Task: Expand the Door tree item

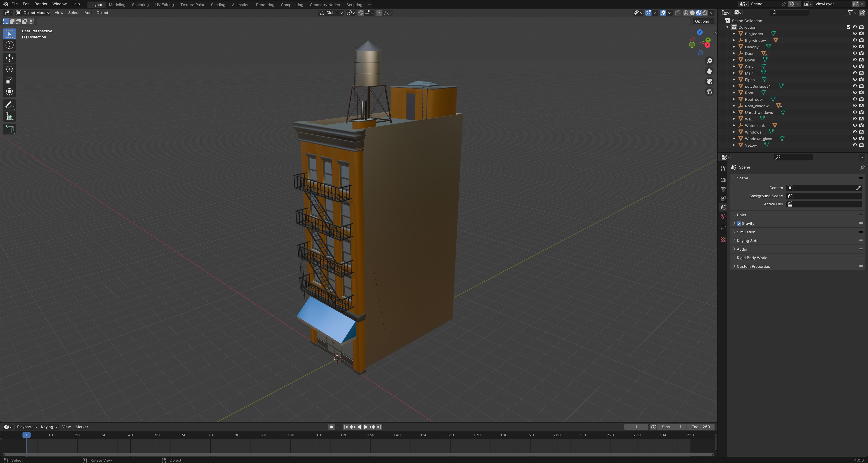Action: (734, 53)
